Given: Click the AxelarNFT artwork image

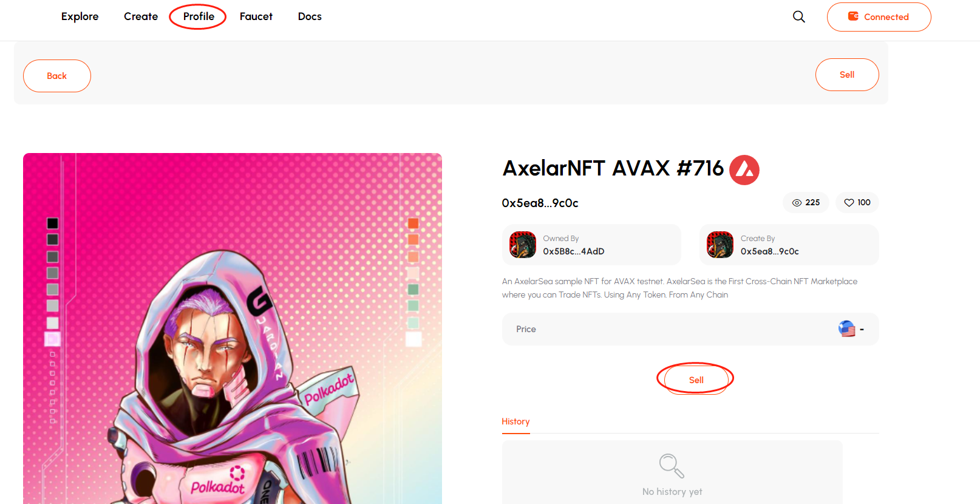Looking at the screenshot, I should [x=233, y=329].
